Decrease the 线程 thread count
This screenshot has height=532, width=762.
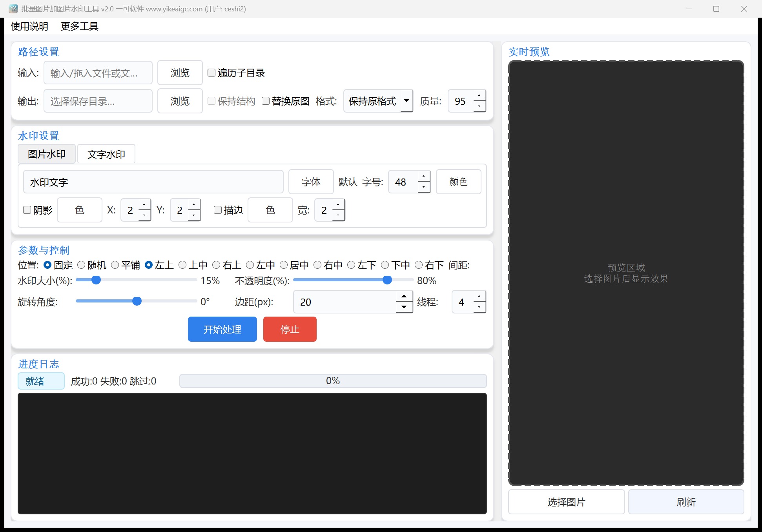479,307
